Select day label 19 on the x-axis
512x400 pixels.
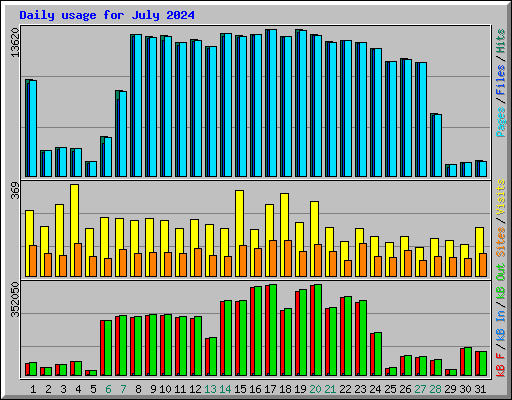300,389
